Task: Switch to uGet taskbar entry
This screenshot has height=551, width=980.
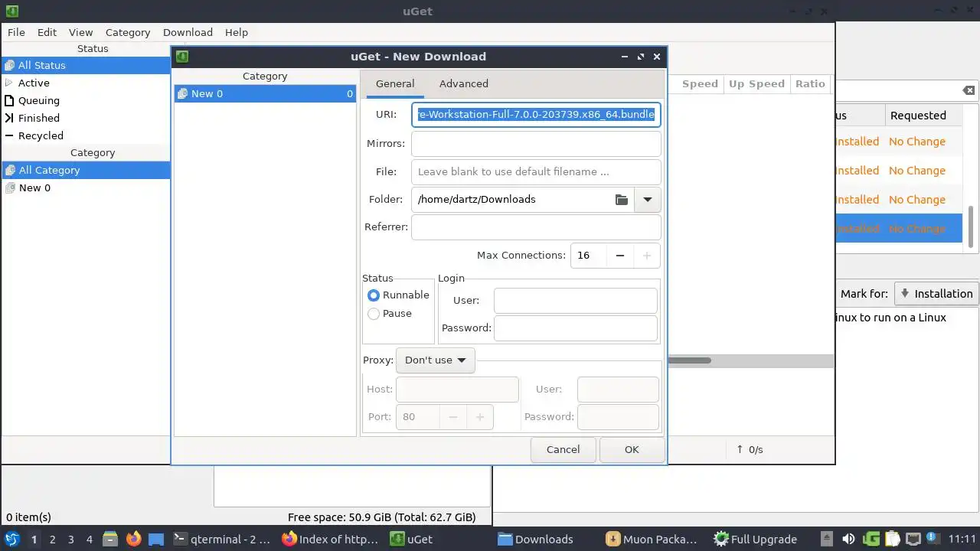Action: (x=439, y=539)
